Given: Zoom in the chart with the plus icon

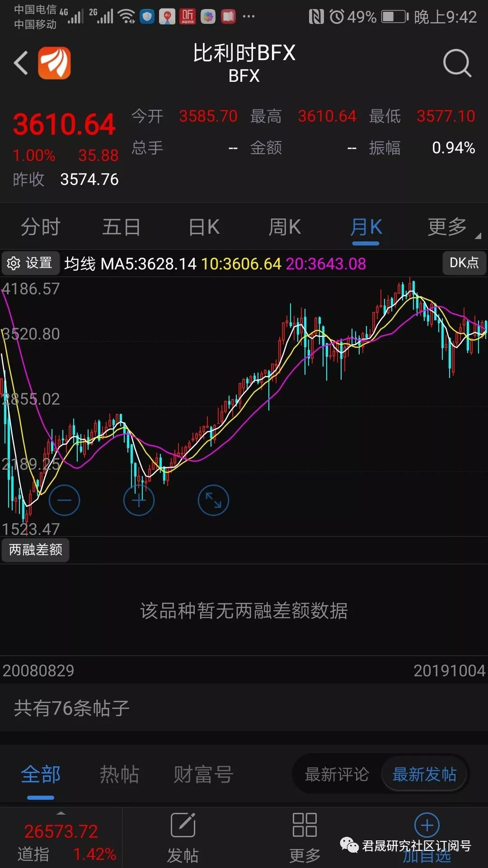Looking at the screenshot, I should (139, 500).
